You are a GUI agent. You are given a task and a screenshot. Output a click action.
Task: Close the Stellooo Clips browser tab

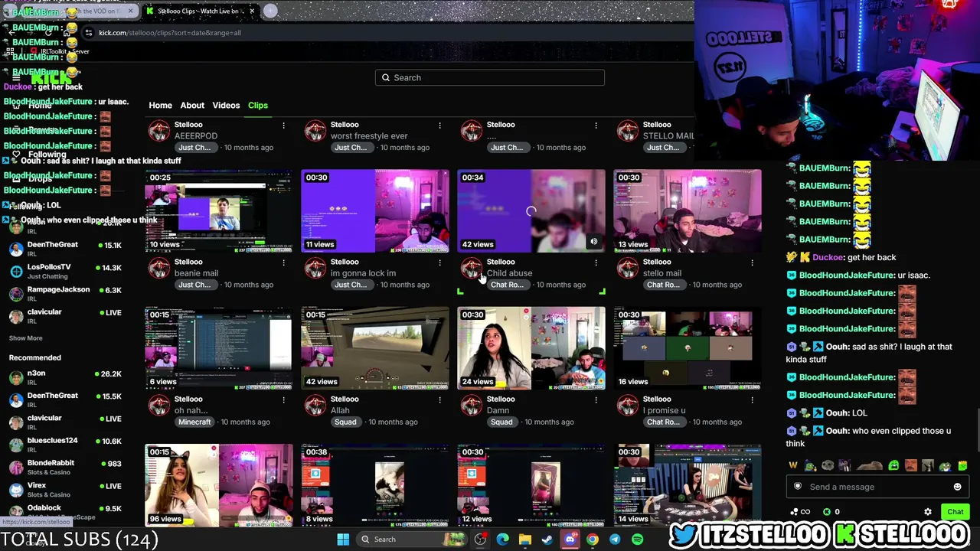(x=252, y=11)
